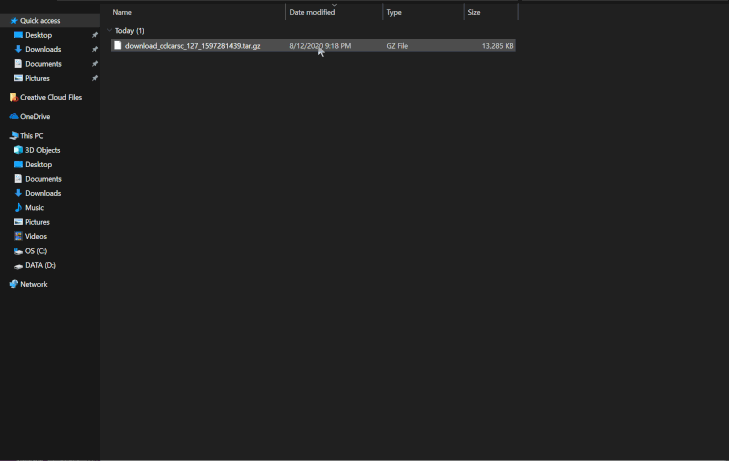Click the Network icon in sidebar
729x461 pixels.
pos(14,284)
